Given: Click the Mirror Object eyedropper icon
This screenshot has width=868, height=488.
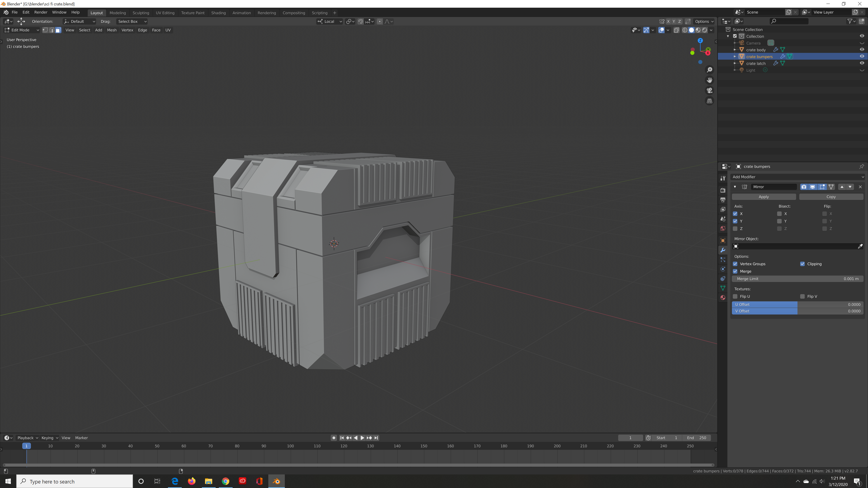Looking at the screenshot, I should click(860, 246).
